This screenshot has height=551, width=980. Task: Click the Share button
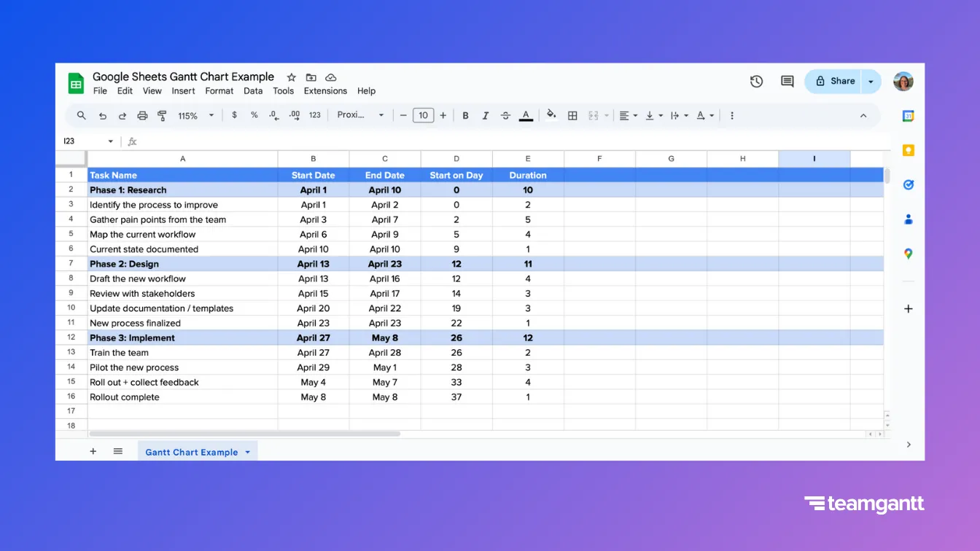click(842, 81)
